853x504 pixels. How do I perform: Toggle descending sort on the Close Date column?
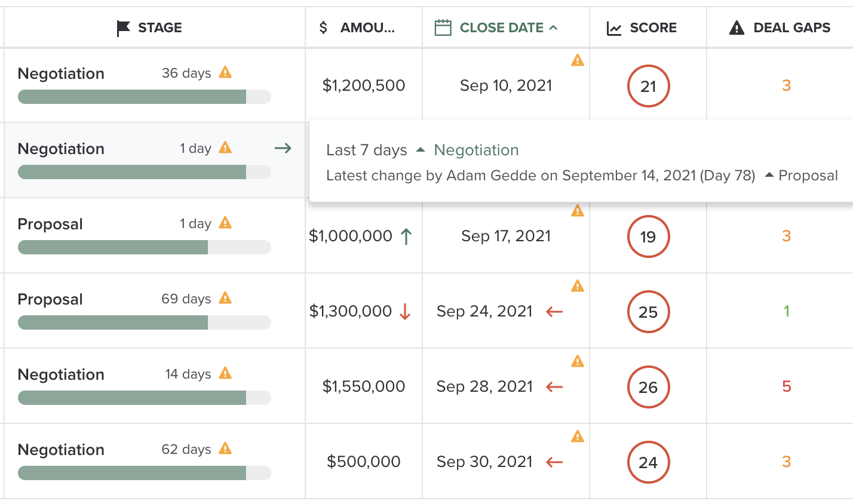[x=553, y=27]
